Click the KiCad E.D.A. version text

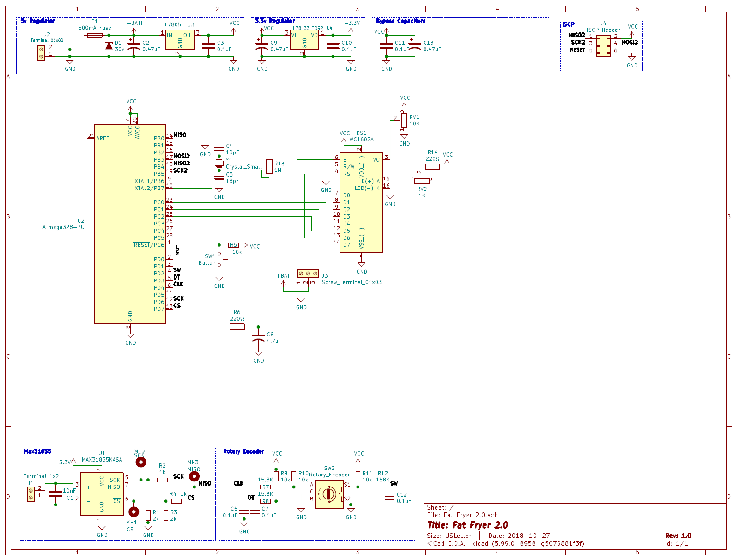[505, 543]
